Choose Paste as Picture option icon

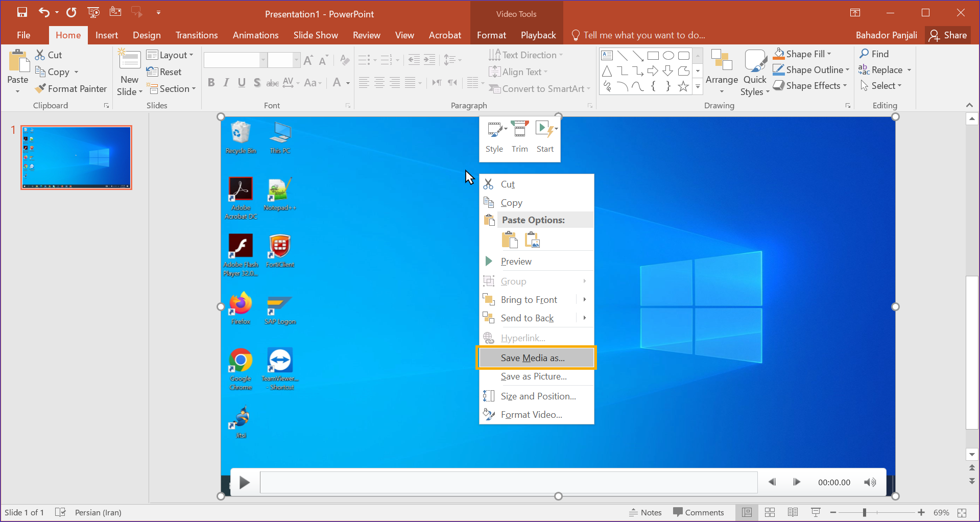tap(532, 240)
